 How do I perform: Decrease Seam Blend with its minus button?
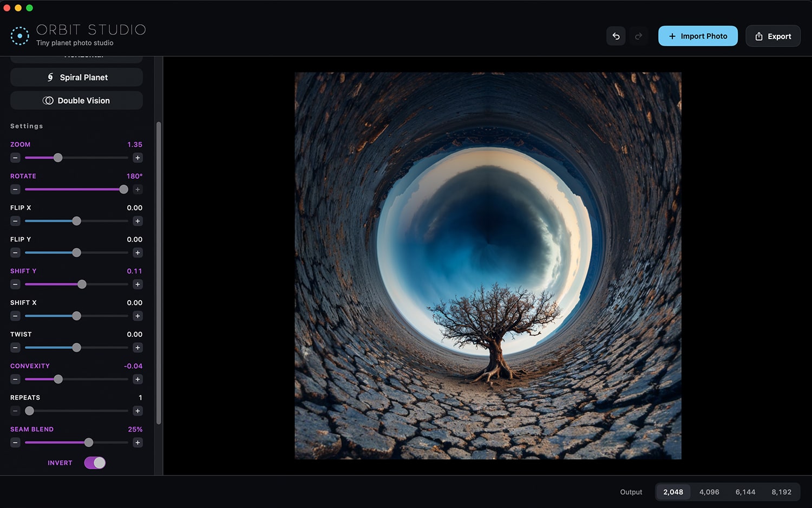15,443
